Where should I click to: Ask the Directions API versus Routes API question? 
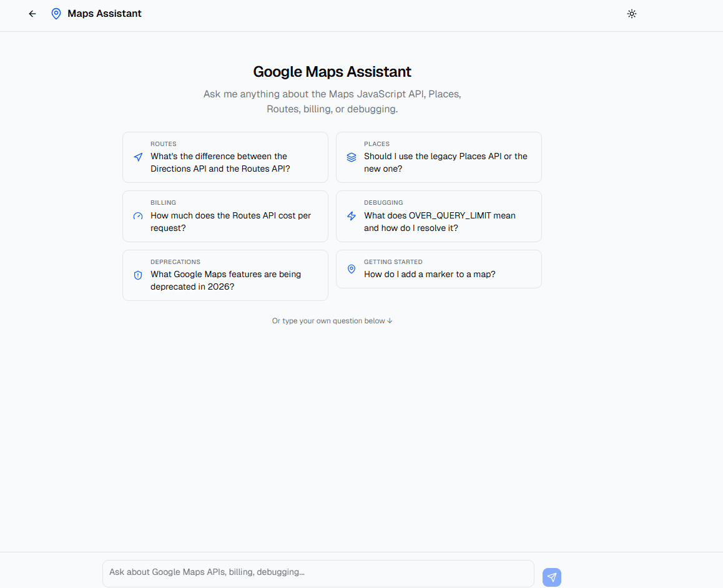coord(225,157)
